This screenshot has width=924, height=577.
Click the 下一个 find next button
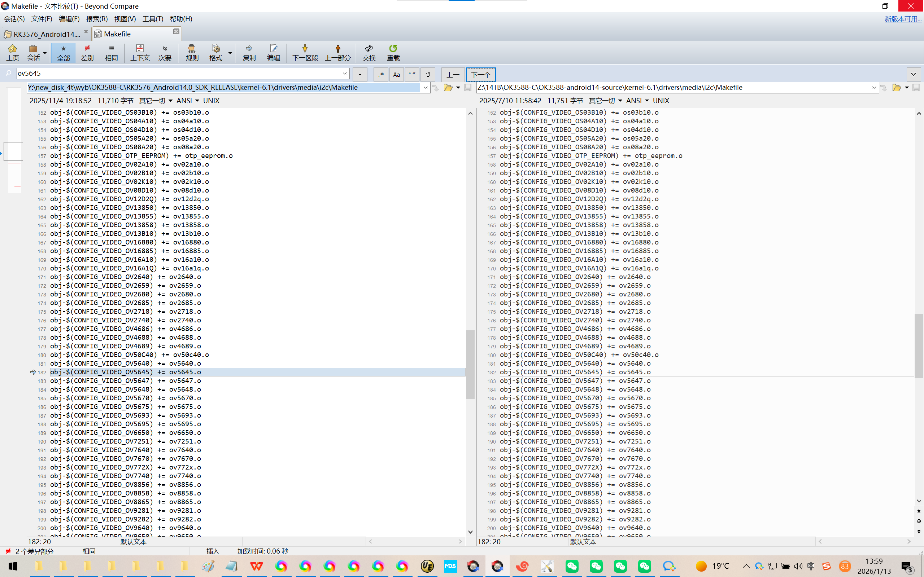tap(480, 74)
